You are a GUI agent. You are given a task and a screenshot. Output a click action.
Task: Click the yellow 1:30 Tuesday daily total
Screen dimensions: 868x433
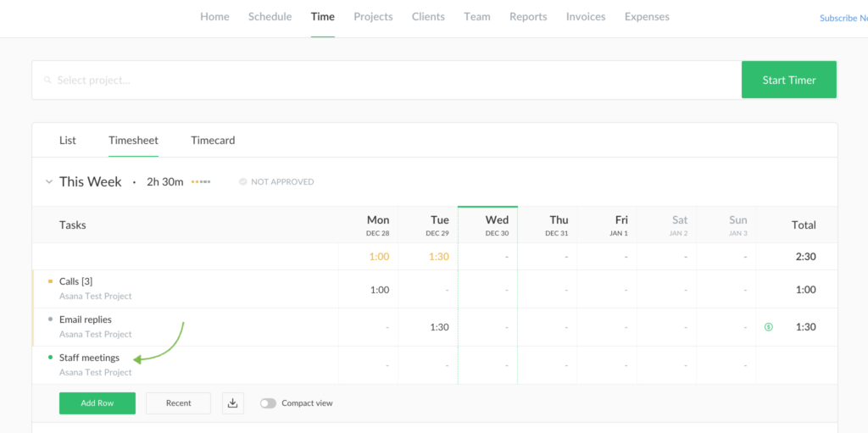(438, 257)
